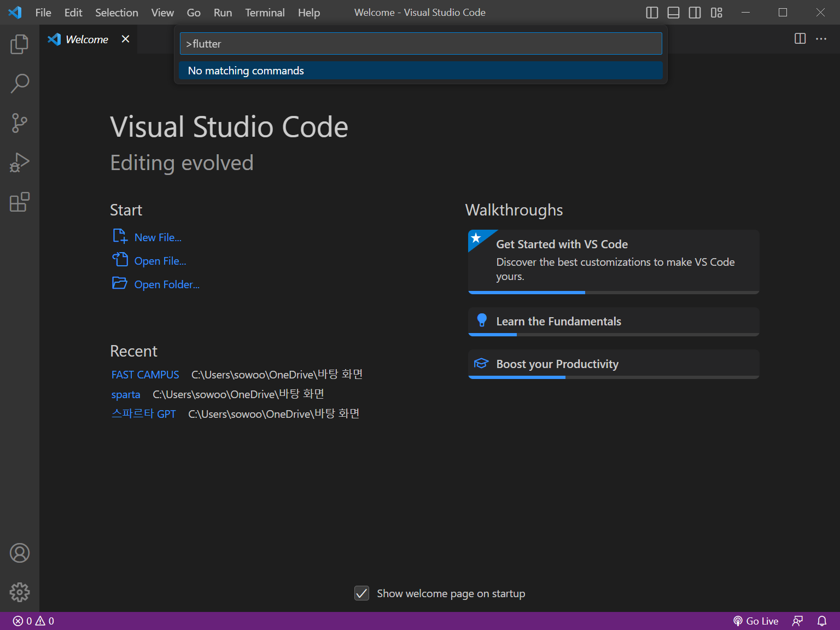
Task: Open Learn the Fundamentals walkthrough
Action: [x=614, y=322]
